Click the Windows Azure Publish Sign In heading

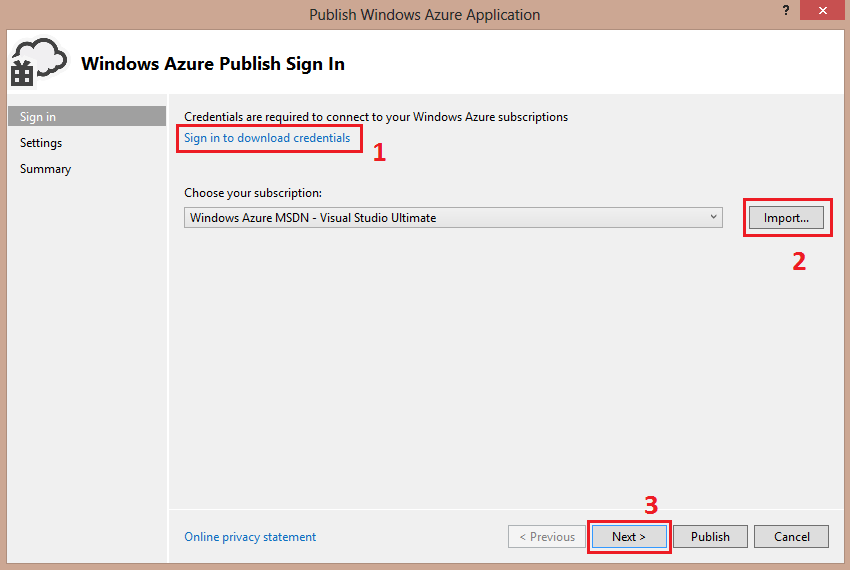(212, 63)
